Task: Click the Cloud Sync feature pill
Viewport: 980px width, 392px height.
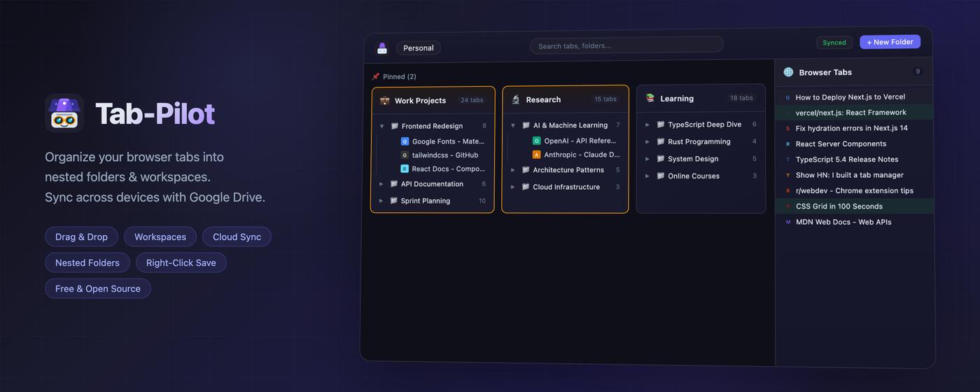Action: tap(237, 237)
